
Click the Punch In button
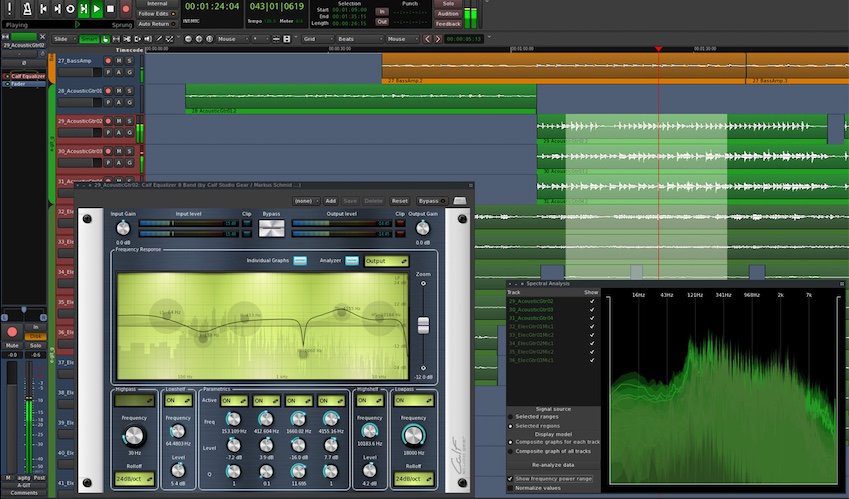[382, 12]
